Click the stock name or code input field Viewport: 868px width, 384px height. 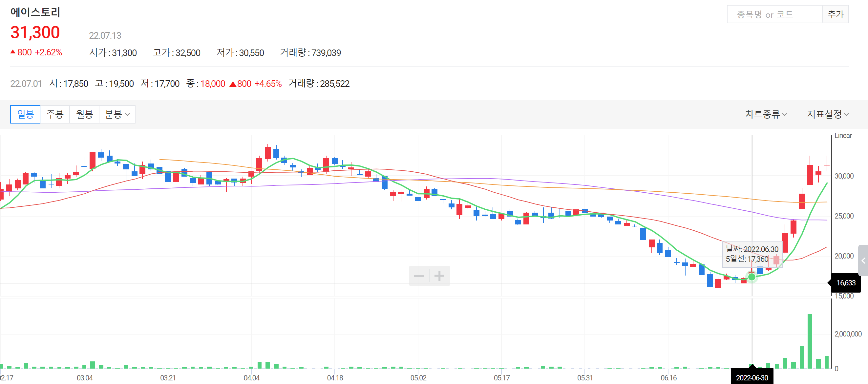(x=774, y=14)
